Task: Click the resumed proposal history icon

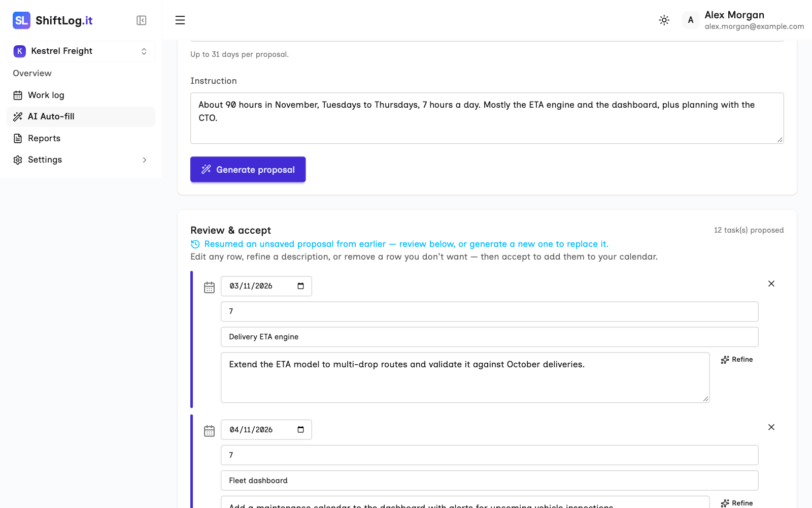Action: click(x=195, y=244)
